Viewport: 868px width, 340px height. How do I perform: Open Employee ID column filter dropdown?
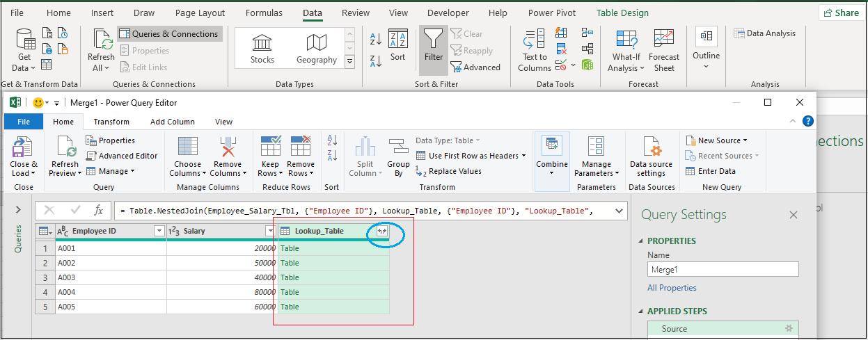tap(159, 231)
